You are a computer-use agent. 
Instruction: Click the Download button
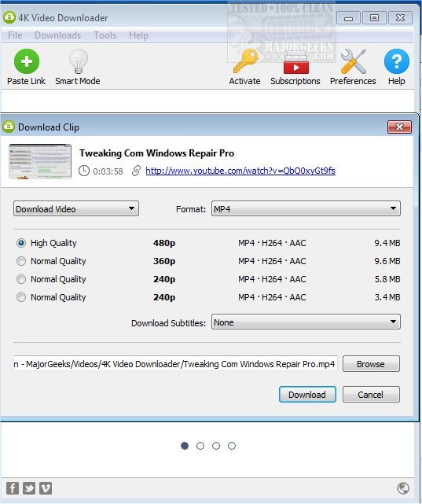pos(307,395)
